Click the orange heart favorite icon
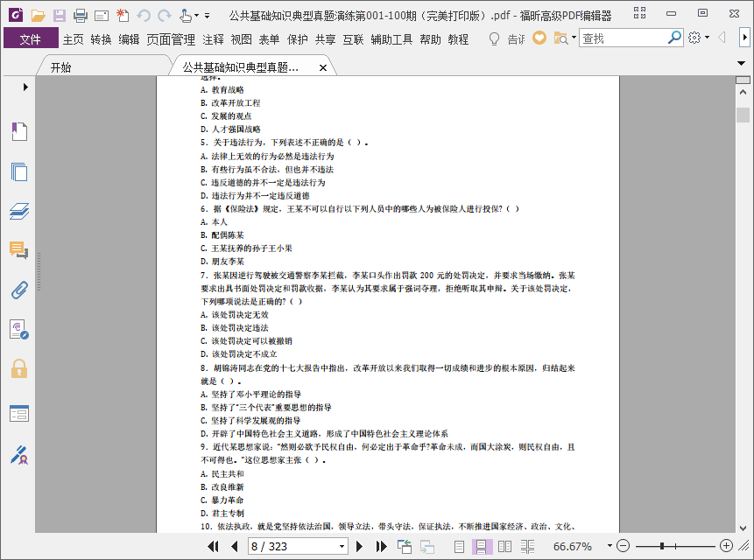This screenshot has height=560, width=754. click(539, 38)
